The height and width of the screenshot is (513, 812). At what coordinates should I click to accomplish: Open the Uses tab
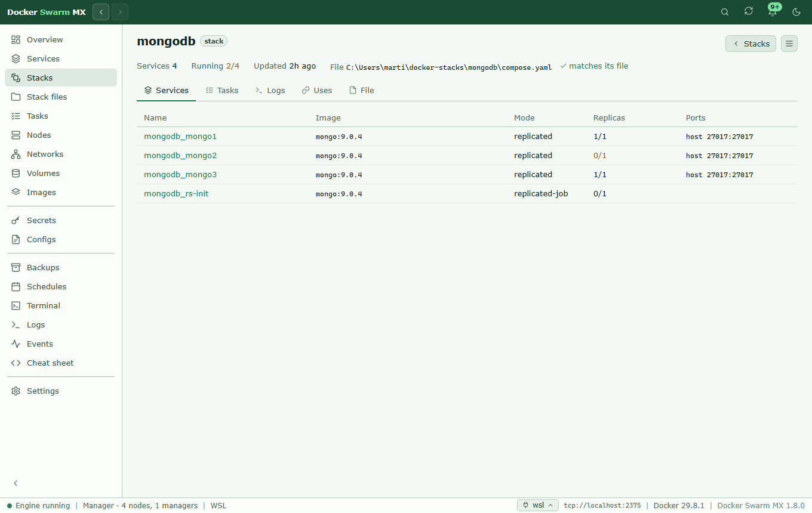(x=317, y=90)
